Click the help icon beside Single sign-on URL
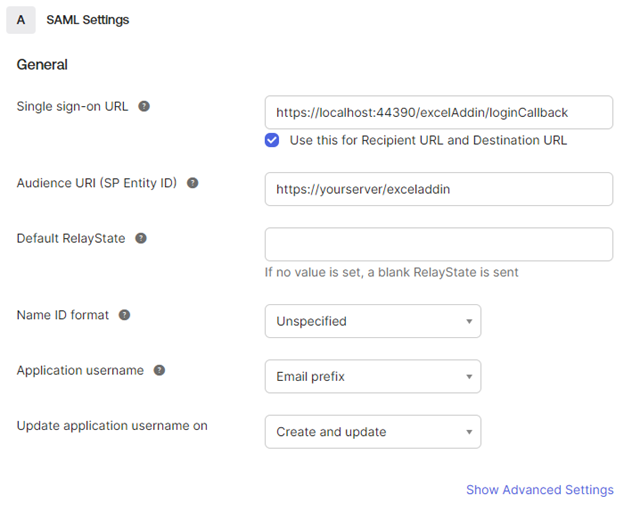 point(144,106)
